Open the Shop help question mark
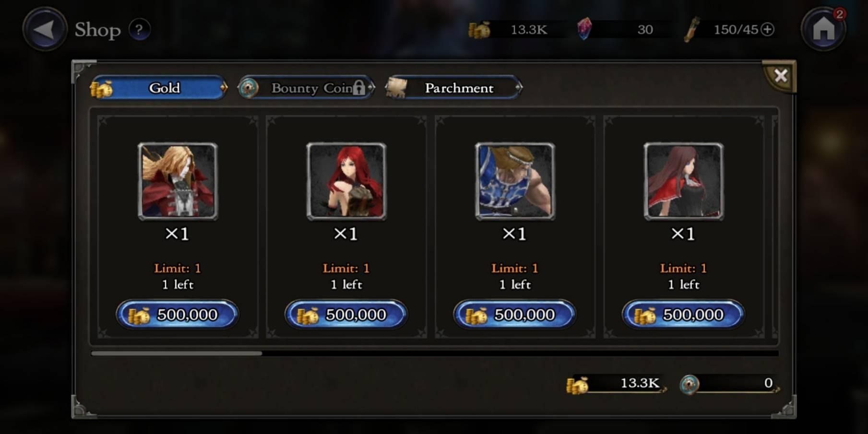Image resolution: width=868 pixels, height=434 pixels. click(139, 29)
